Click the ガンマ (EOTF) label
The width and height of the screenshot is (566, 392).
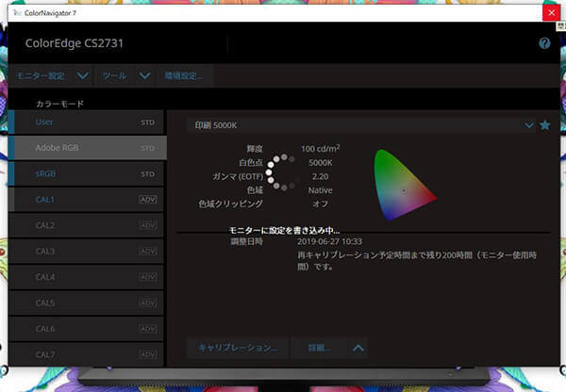pos(238,176)
